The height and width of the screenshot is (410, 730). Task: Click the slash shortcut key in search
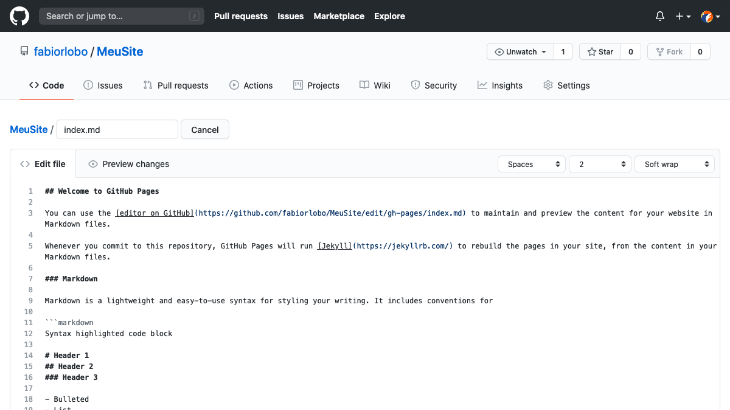pos(194,16)
